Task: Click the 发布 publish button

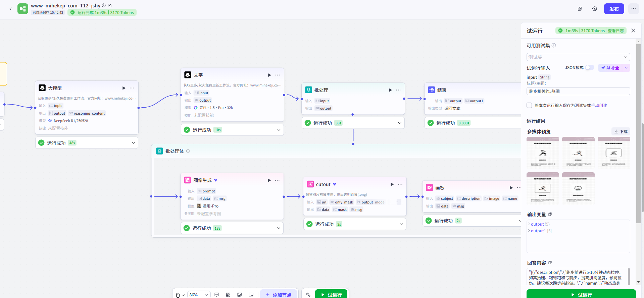Action: click(x=614, y=9)
